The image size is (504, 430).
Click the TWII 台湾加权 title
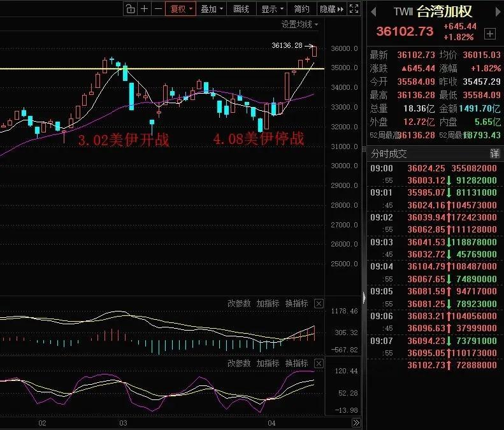[433, 12]
